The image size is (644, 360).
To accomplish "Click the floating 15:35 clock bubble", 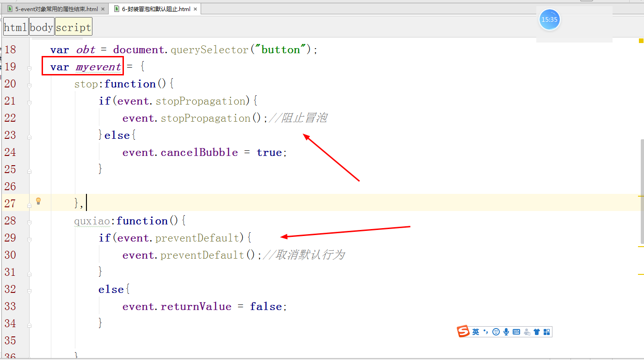I will coord(549,19).
